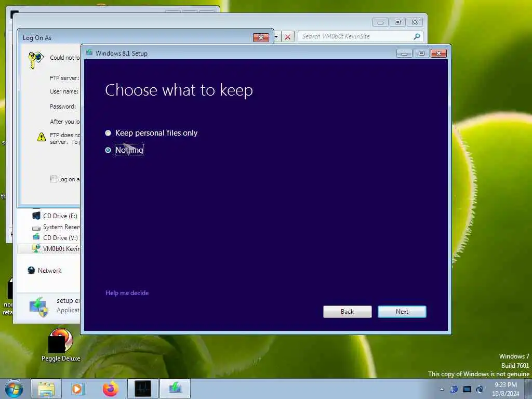Screen dimensions: 532x399
Task: Open the 'Help me decide' link
Action: pyautogui.click(x=127, y=293)
